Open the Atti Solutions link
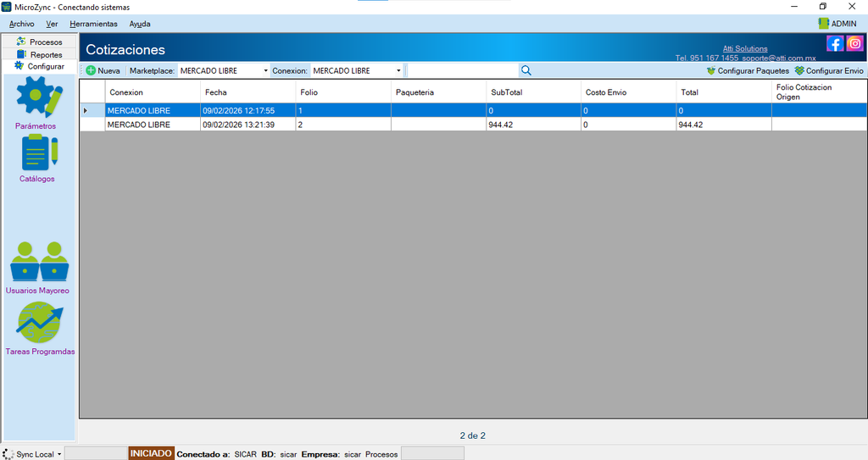The image size is (868, 460). tap(745, 48)
